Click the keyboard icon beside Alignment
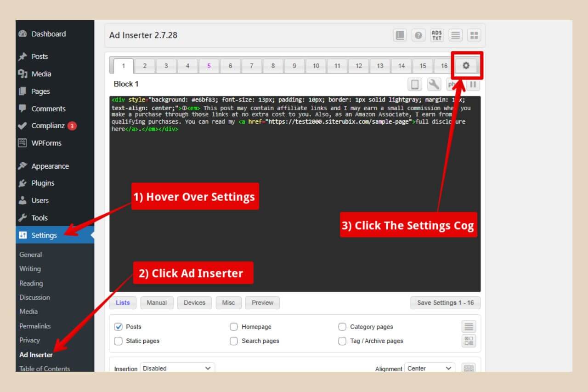This screenshot has height=392, width=588. pyautogui.click(x=469, y=369)
